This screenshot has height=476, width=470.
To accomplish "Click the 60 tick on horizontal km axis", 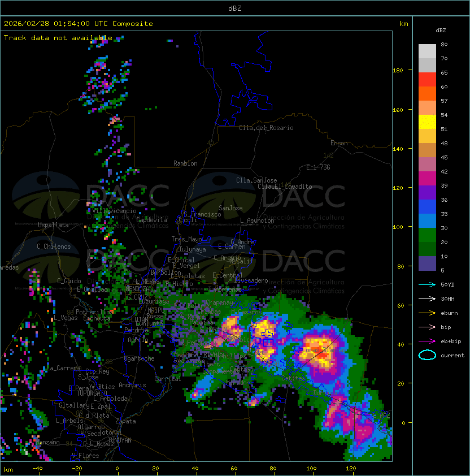I will tap(234, 468).
